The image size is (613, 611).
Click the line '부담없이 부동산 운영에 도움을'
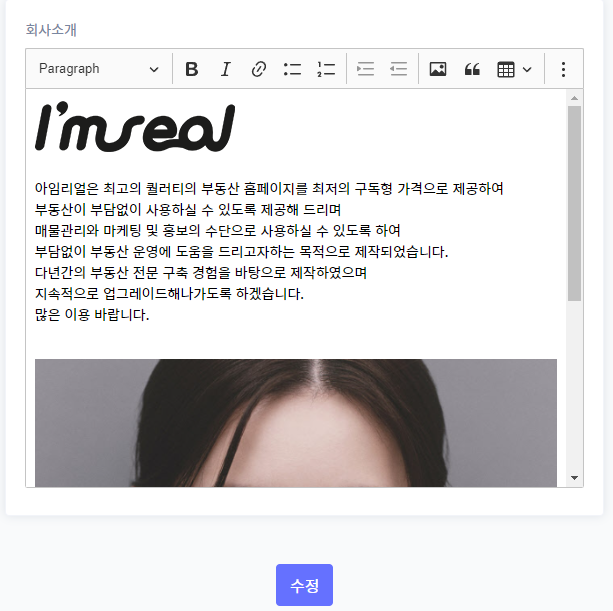[242, 252]
